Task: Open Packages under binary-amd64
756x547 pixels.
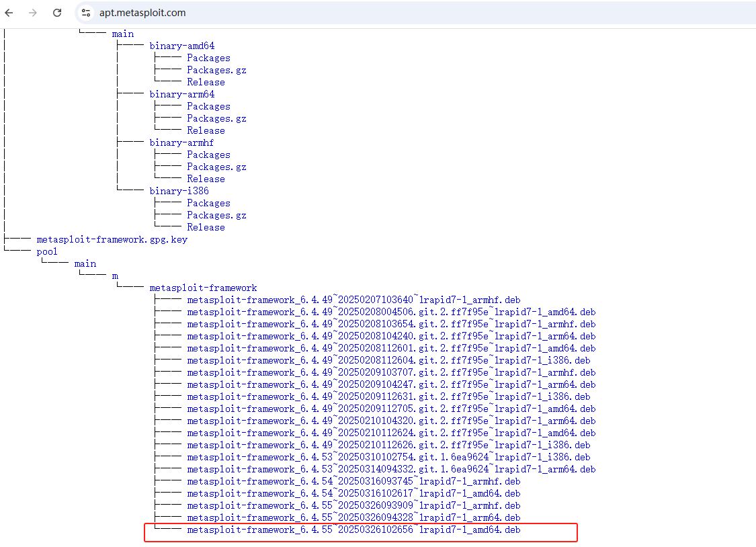Action: [x=208, y=58]
